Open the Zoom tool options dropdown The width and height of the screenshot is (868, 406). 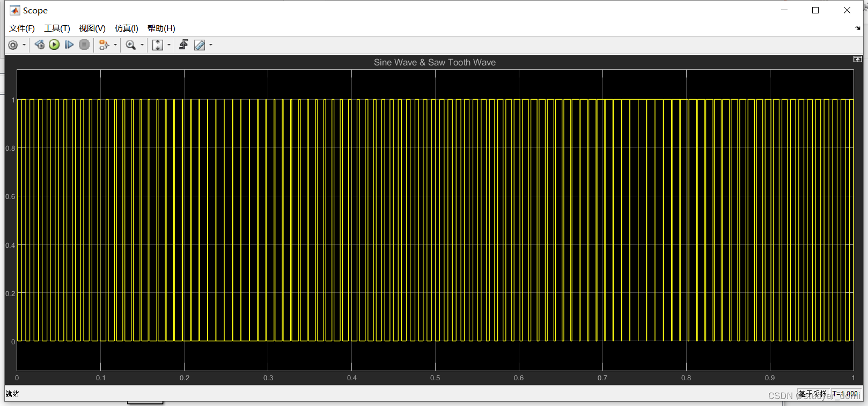pos(142,45)
